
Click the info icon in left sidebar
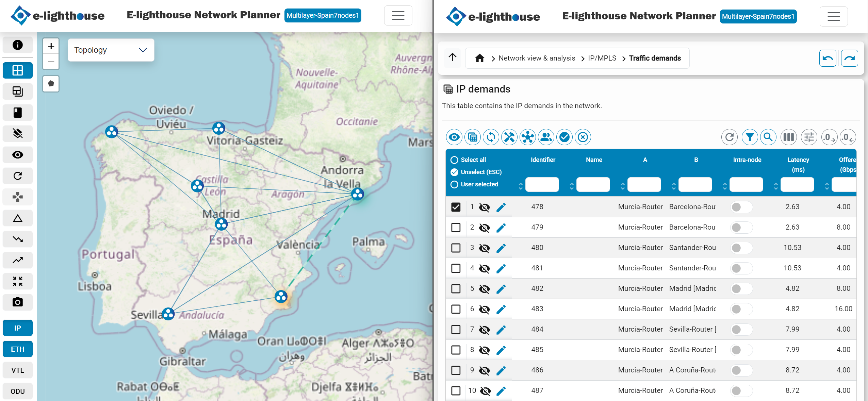[18, 45]
